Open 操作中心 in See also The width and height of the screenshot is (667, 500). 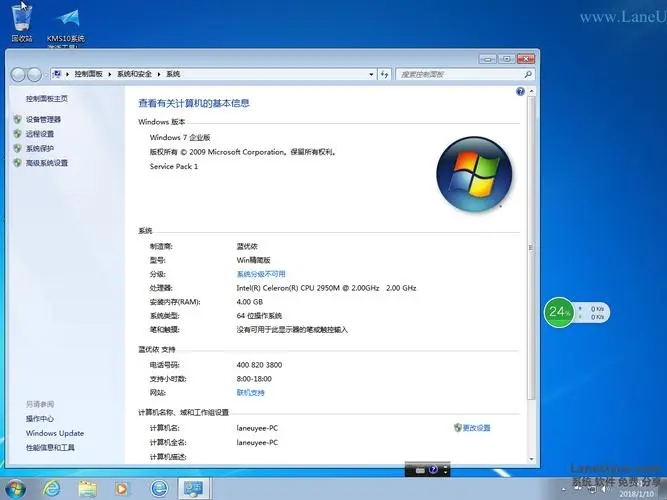point(40,419)
